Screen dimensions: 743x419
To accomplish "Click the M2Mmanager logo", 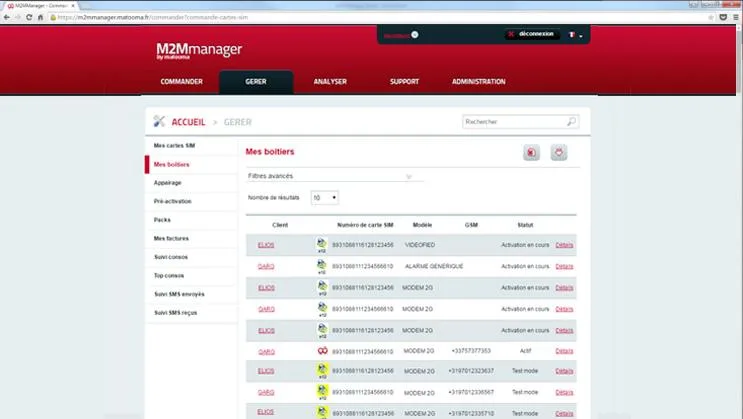I will click(x=199, y=51).
